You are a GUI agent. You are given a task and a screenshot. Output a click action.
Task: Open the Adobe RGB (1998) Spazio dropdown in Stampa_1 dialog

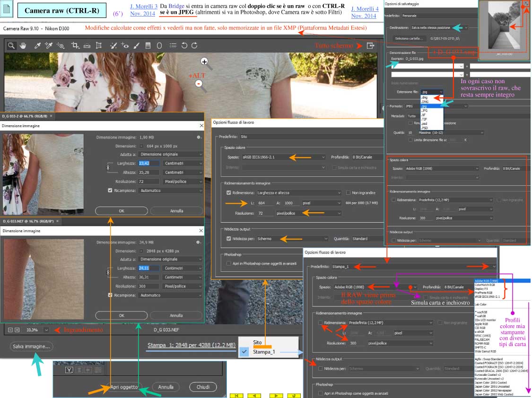375,287
